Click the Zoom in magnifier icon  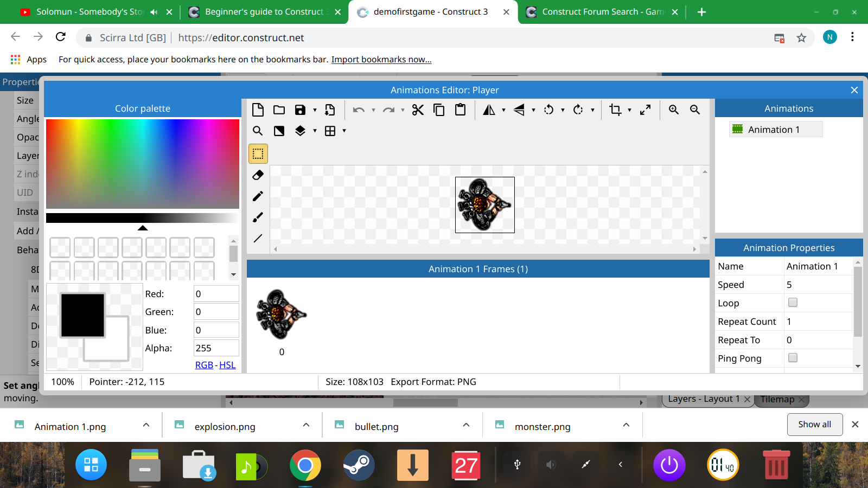coord(673,110)
